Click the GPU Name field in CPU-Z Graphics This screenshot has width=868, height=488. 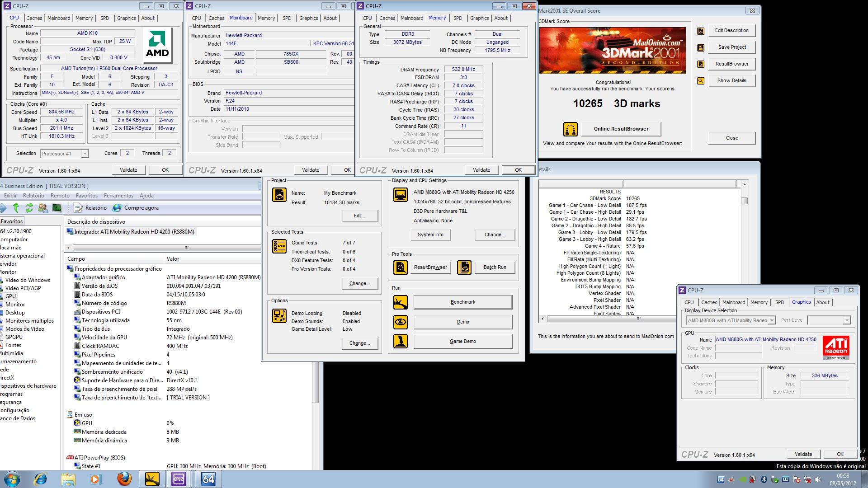pyautogui.click(x=766, y=340)
